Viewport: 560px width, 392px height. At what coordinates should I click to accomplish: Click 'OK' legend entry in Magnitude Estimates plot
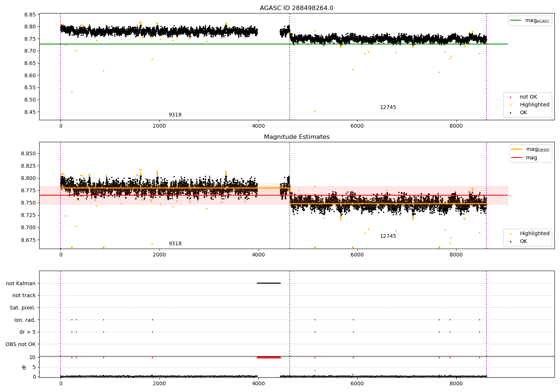520,242
